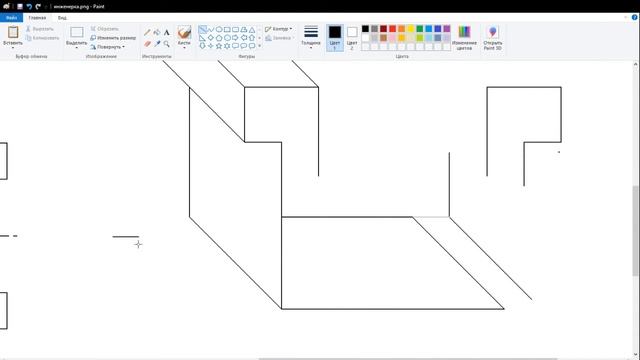Choose the Left arrow shape

[244, 38]
